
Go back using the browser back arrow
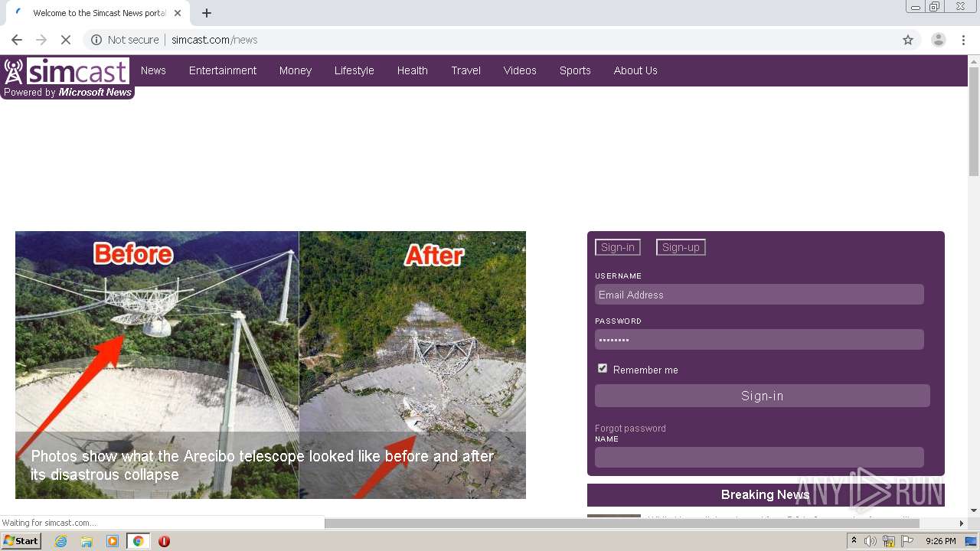(x=17, y=40)
